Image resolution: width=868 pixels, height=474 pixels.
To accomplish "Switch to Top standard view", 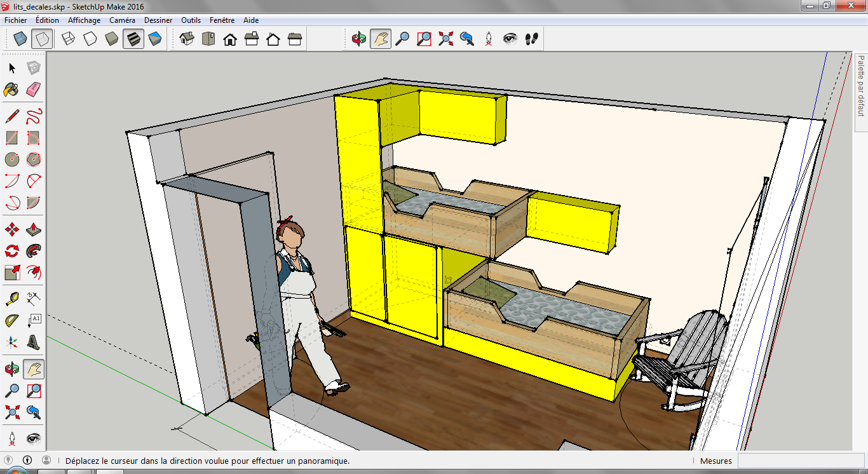I will click(x=208, y=39).
